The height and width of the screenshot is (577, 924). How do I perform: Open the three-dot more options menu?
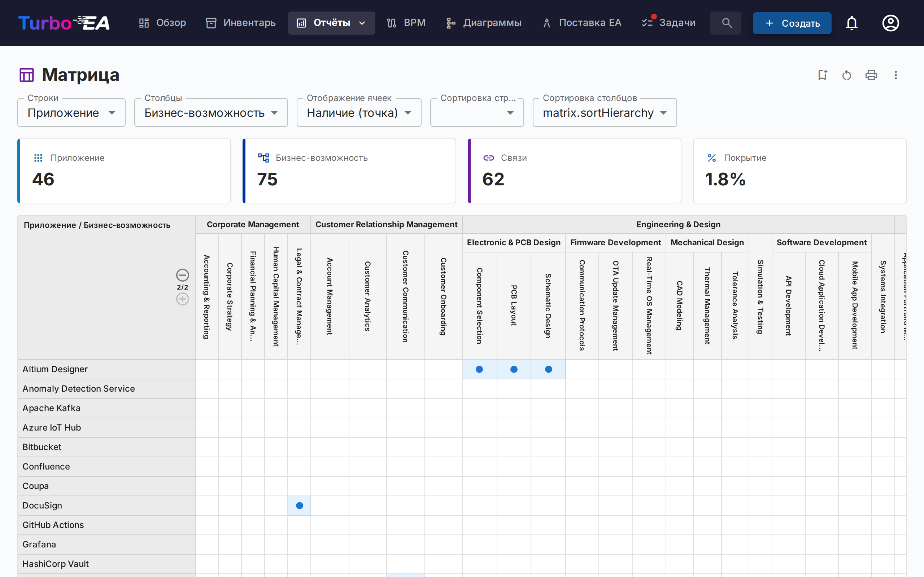point(895,75)
